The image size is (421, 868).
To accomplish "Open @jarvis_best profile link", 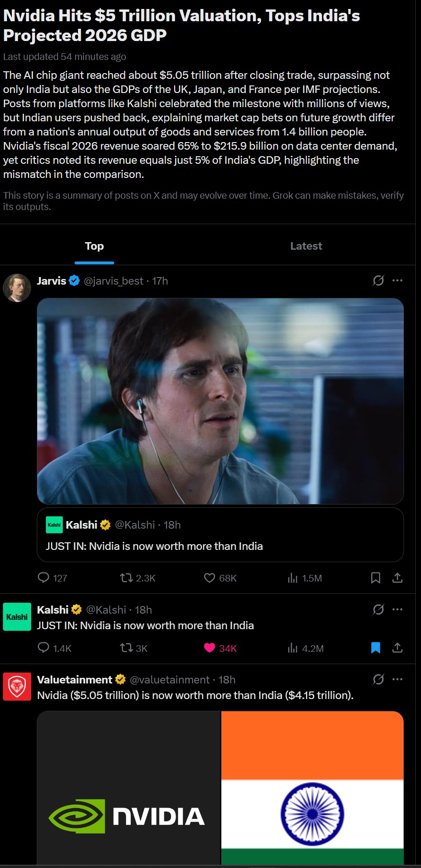I will [113, 281].
